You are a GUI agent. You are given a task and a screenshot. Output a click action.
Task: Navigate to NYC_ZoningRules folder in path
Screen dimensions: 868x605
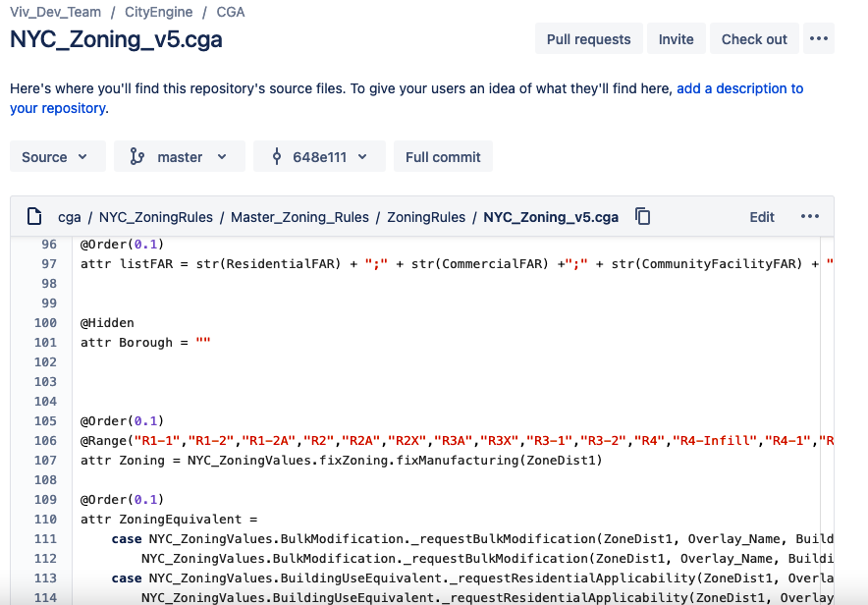155,217
